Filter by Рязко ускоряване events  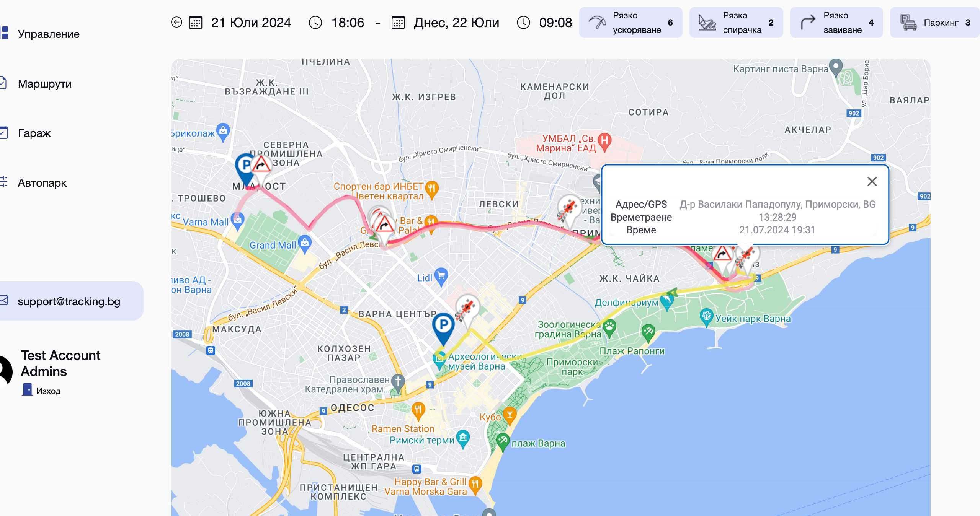coord(630,23)
